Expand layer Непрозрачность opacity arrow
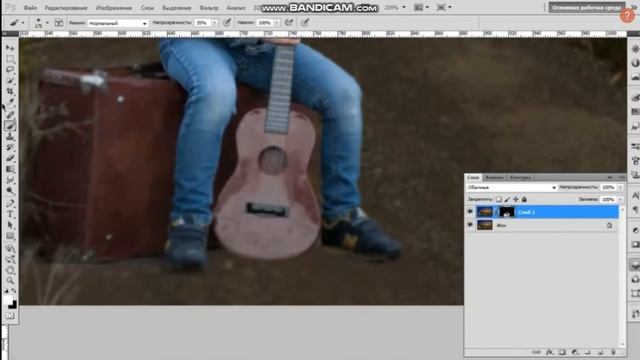 tap(620, 187)
